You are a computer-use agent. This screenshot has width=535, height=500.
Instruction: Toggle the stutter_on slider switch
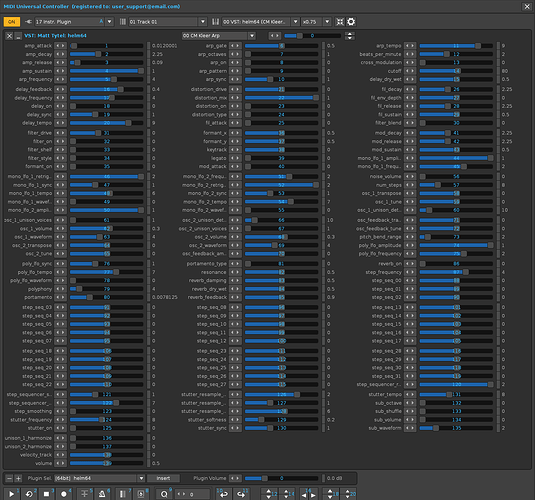[x=106, y=428]
